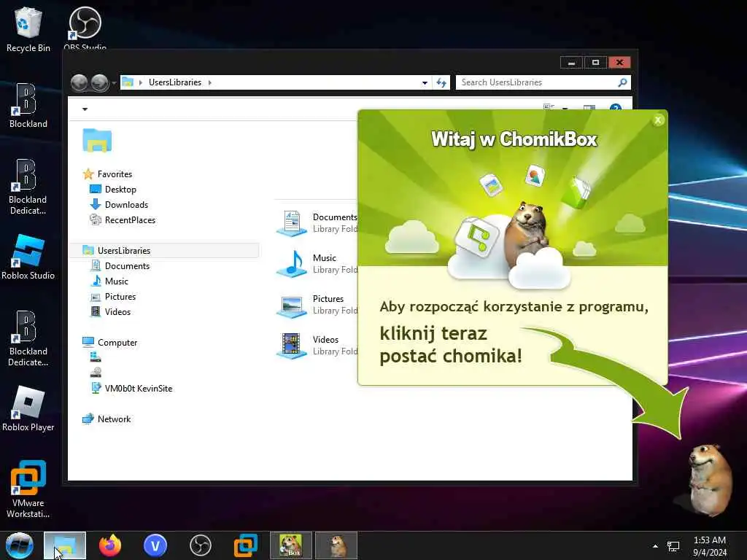Open the toolbar dropdown arrow below the navigation buttons
This screenshot has height=560, width=747.
click(85, 109)
